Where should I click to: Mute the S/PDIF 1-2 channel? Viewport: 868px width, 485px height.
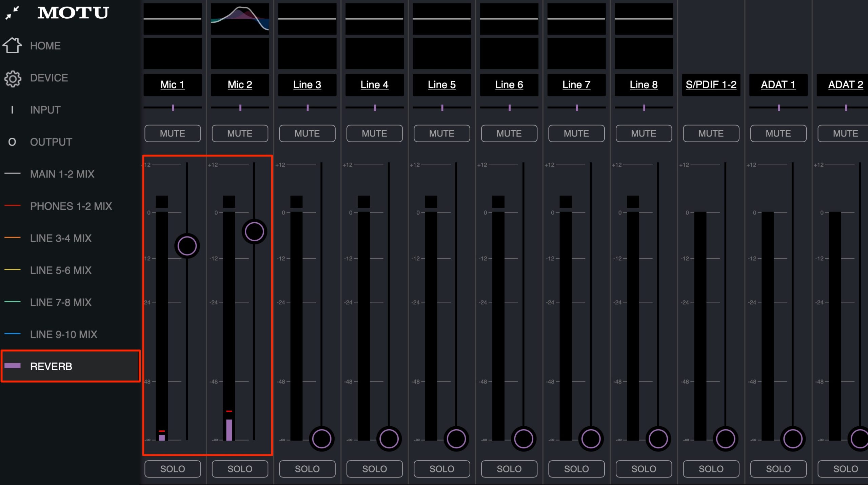point(711,133)
